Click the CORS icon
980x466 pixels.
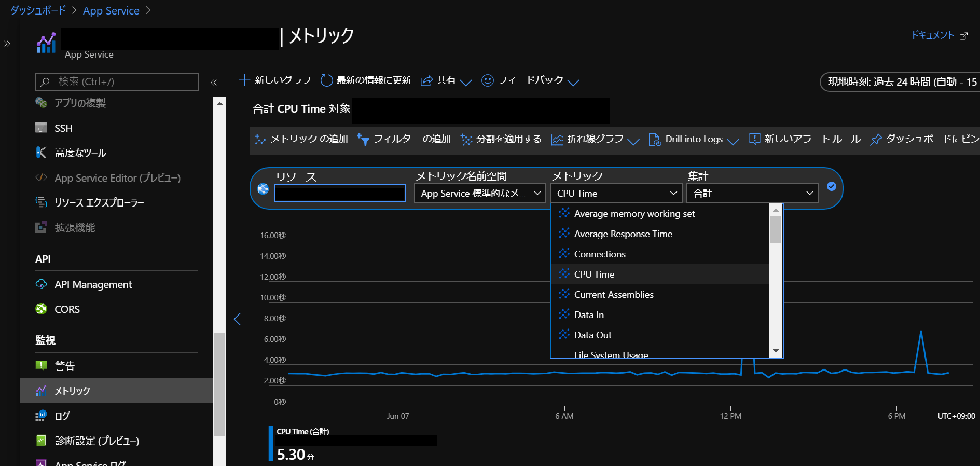click(x=41, y=309)
